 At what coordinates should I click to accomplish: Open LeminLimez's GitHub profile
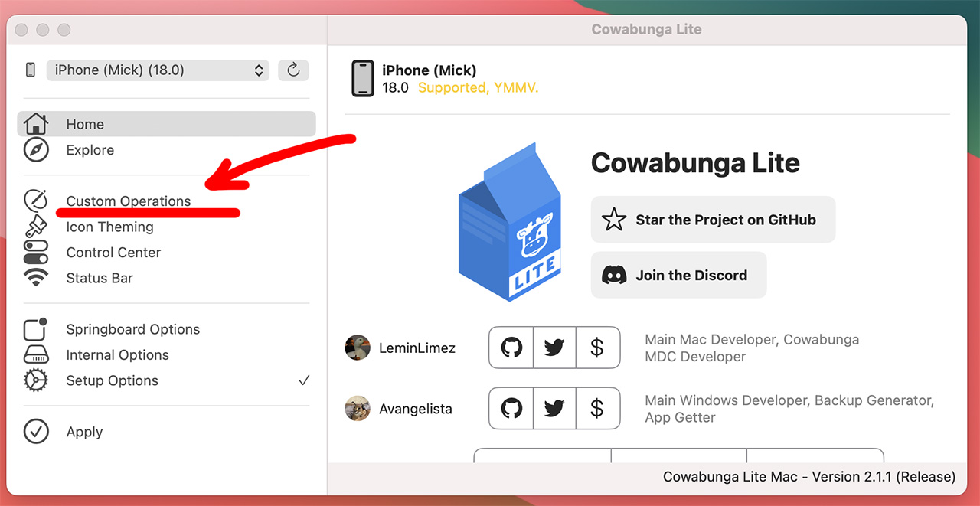pos(511,348)
